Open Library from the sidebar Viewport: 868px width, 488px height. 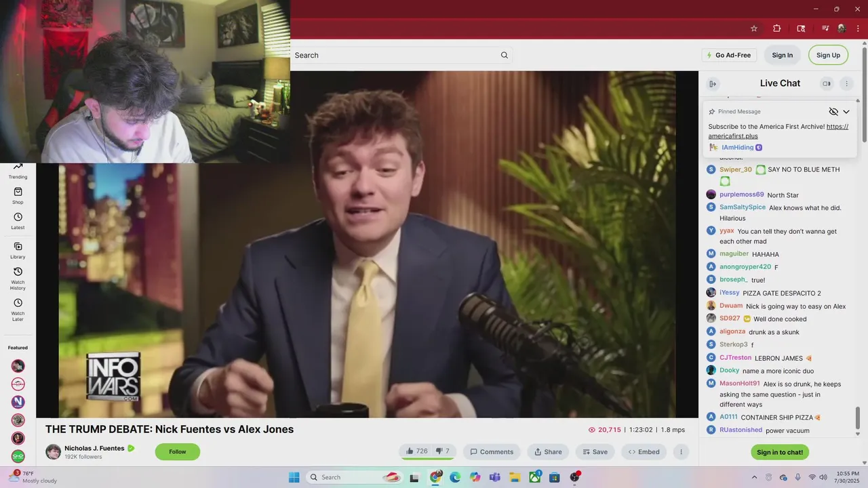[x=18, y=251]
